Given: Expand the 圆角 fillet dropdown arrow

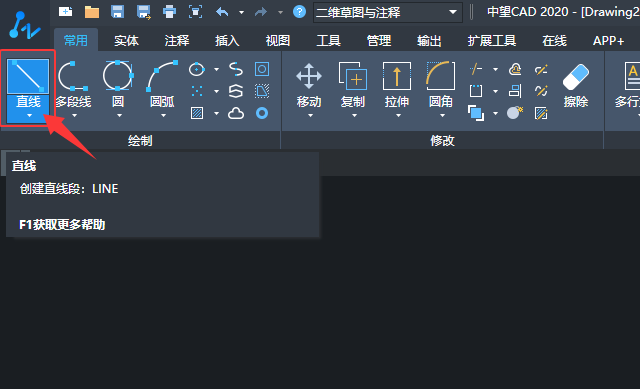Looking at the screenshot, I should 442,116.
